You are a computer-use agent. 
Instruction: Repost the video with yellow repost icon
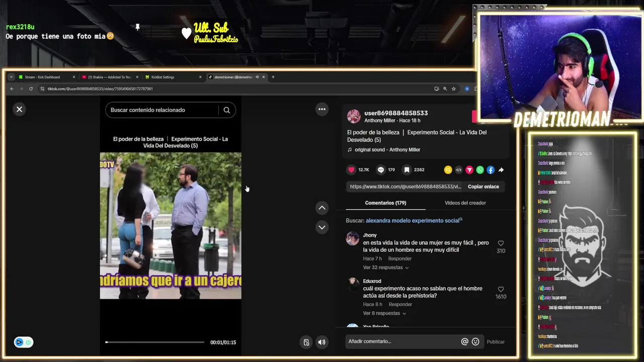tap(448, 170)
